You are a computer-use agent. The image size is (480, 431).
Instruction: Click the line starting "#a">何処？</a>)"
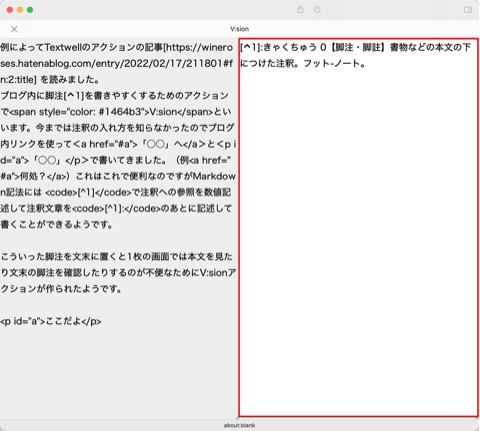(118, 176)
